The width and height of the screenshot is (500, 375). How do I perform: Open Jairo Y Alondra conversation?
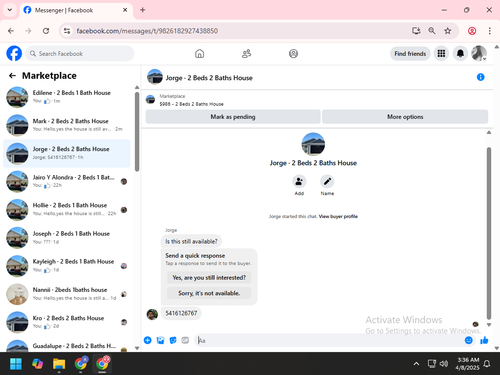(67, 181)
